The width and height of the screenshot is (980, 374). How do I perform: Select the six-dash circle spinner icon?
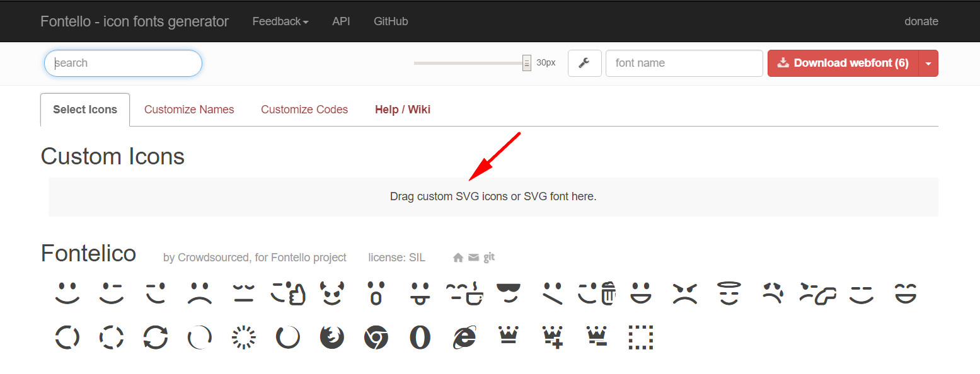coord(112,337)
